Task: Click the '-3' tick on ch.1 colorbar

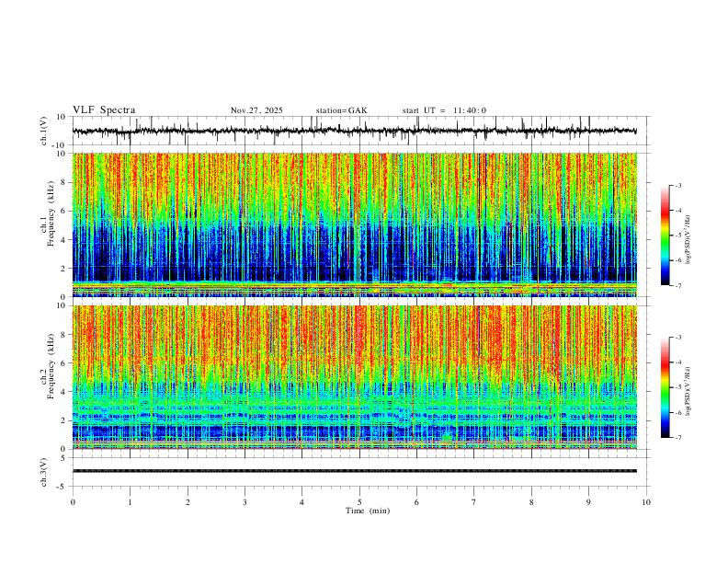Action: click(678, 185)
